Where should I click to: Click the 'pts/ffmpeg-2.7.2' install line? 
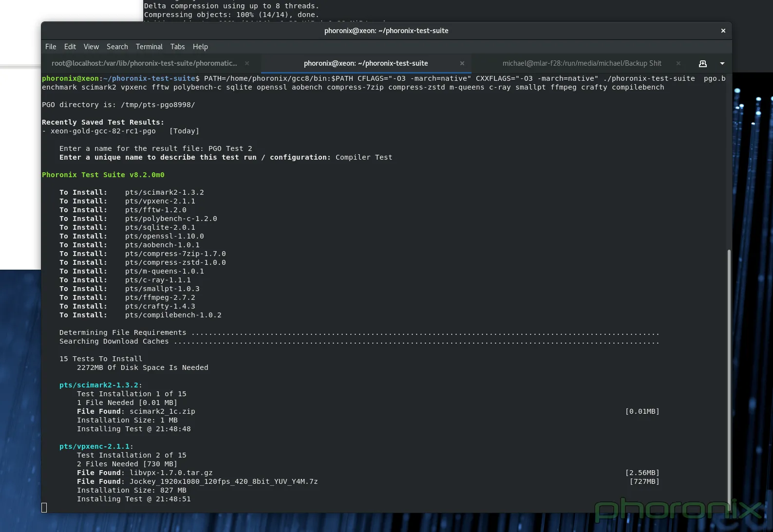pyautogui.click(x=127, y=297)
